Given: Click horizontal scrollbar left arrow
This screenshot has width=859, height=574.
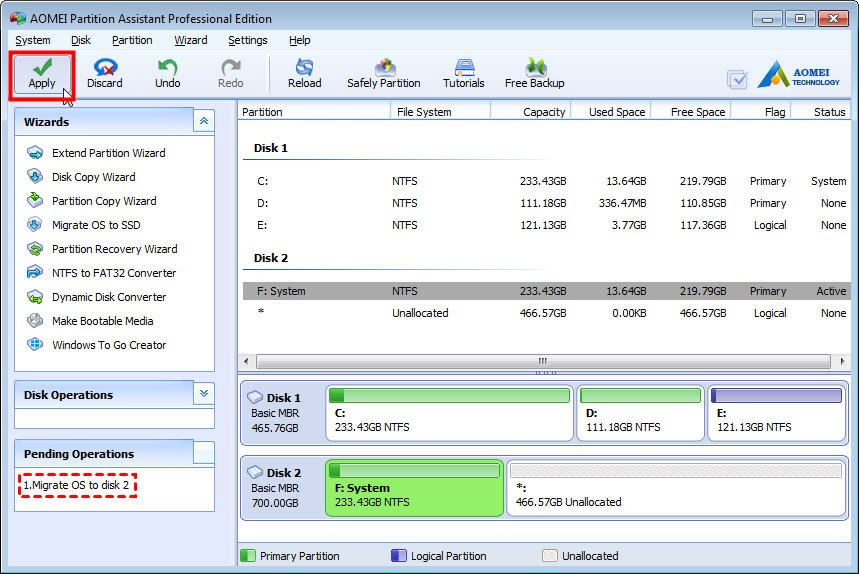Looking at the screenshot, I should [246, 361].
